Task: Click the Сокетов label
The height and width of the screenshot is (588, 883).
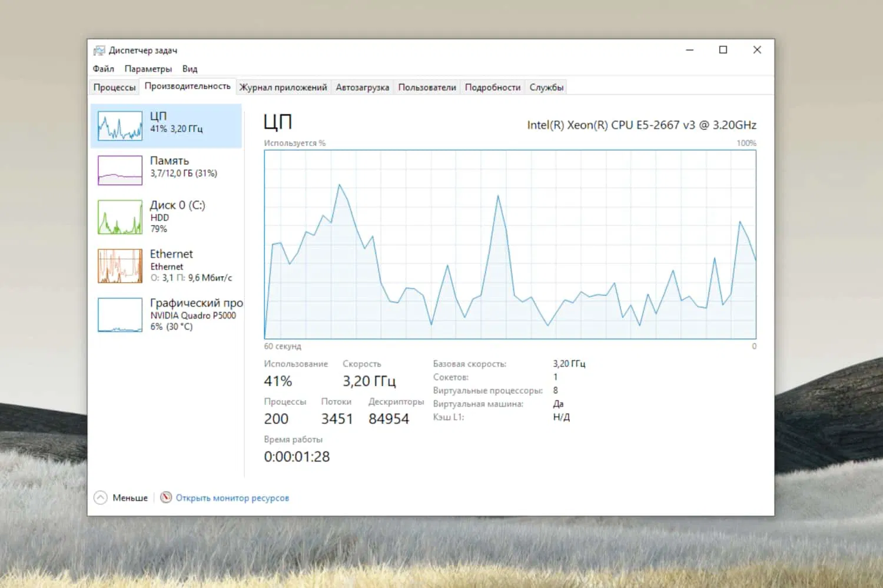Action: point(451,377)
